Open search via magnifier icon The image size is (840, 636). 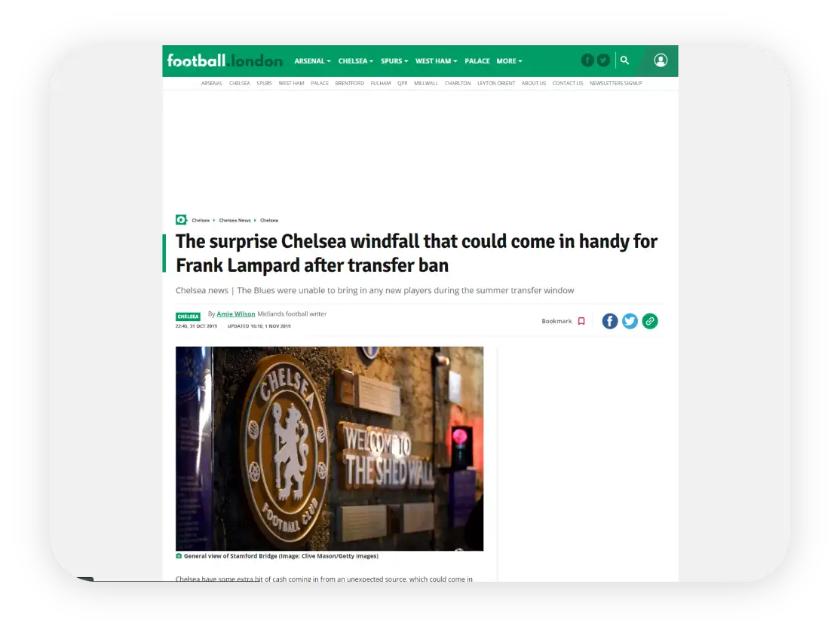coord(624,60)
